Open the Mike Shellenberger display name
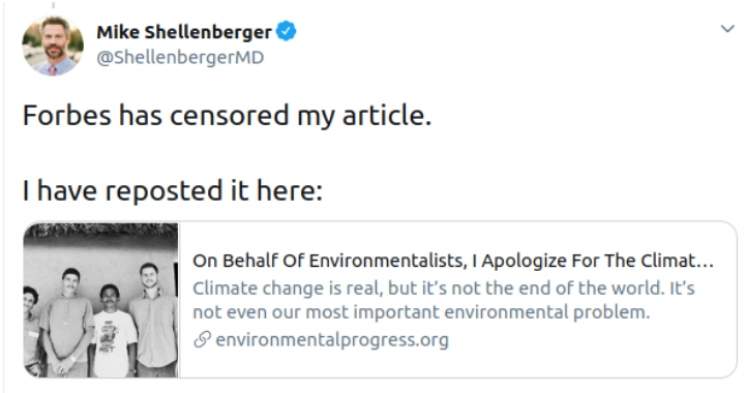The height and width of the screenshot is (393, 745). (184, 32)
